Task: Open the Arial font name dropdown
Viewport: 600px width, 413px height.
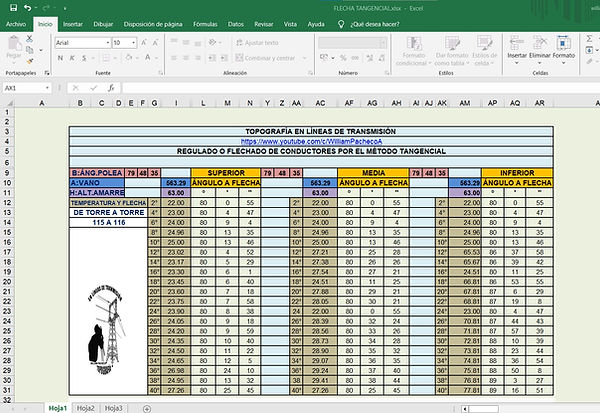Action: tap(108, 42)
